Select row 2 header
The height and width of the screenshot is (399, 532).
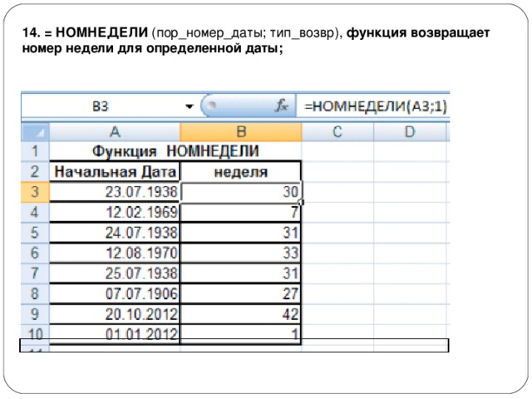point(35,172)
